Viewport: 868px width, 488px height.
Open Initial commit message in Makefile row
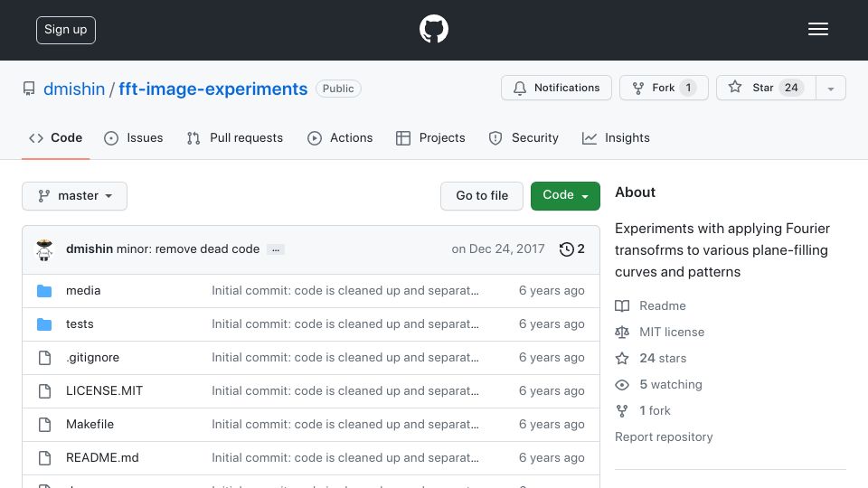[x=344, y=424]
